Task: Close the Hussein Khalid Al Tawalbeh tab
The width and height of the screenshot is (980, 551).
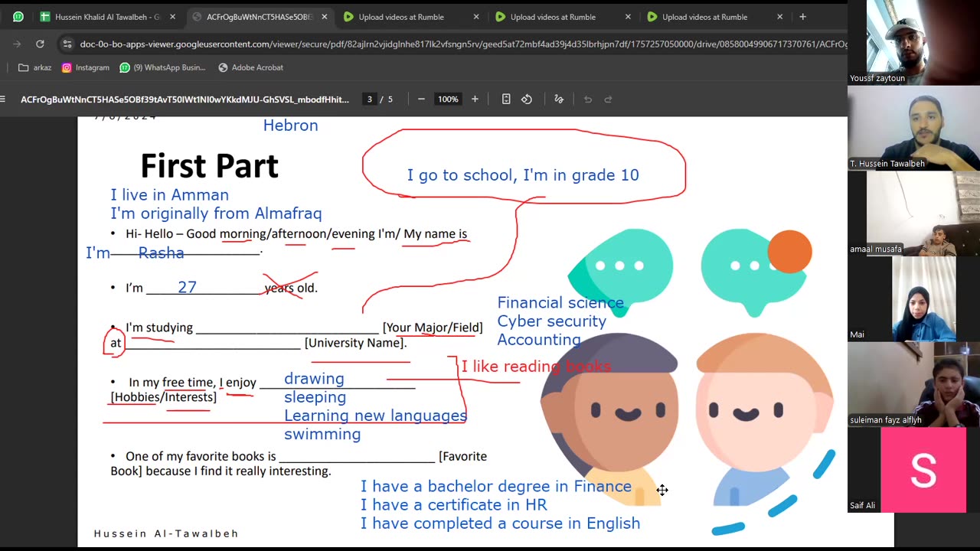Action: pyautogui.click(x=172, y=17)
